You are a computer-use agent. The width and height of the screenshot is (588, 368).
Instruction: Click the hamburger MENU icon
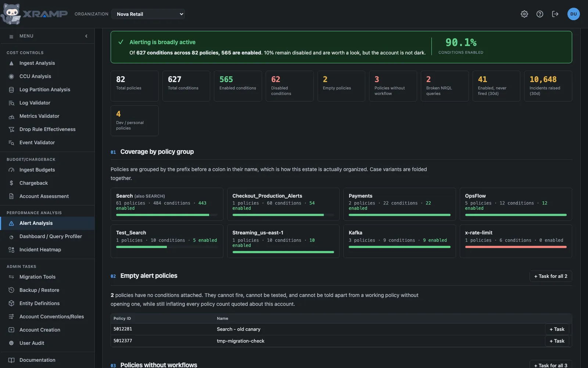pyautogui.click(x=11, y=36)
